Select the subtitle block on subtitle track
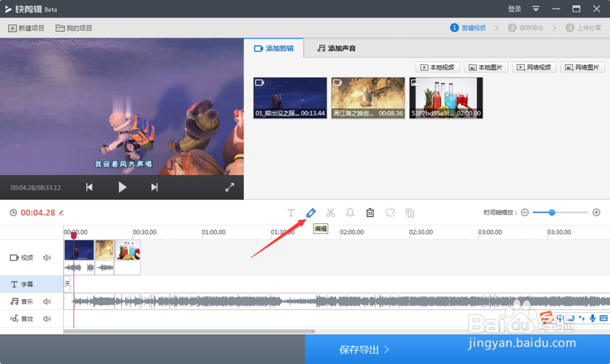The height and width of the screenshot is (364, 610). tap(67, 284)
